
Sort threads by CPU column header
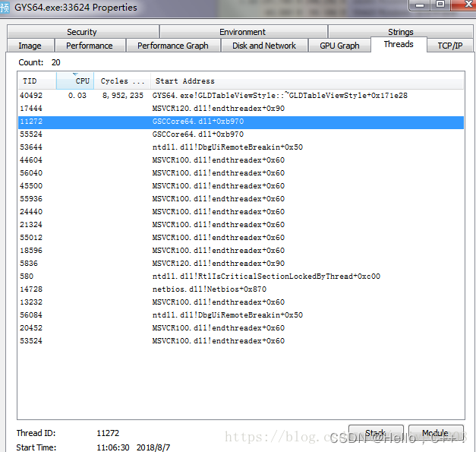(75, 81)
